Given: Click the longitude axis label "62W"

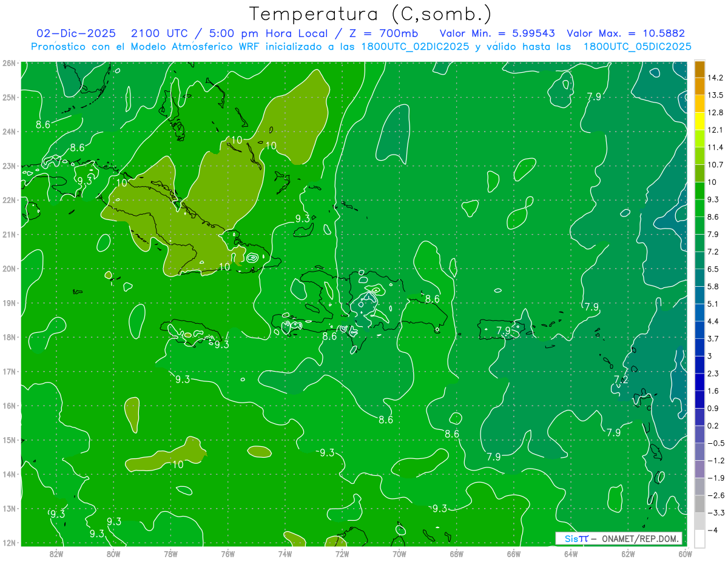Looking at the screenshot, I should click(628, 554).
